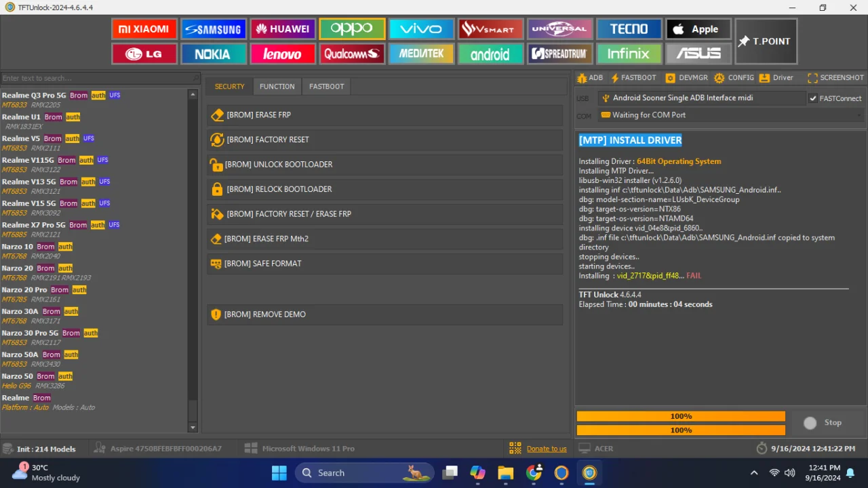868x488 pixels.
Task: Open File Explorer from taskbar
Action: tap(505, 472)
